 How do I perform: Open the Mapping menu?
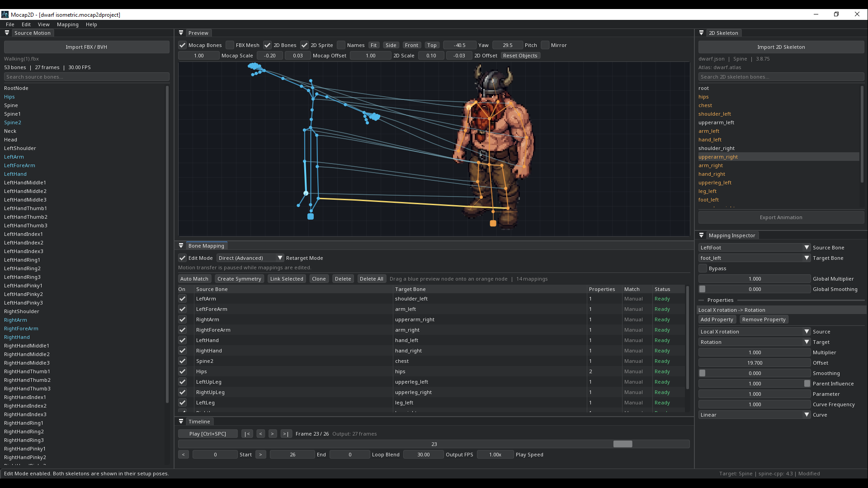pyautogui.click(x=68, y=24)
